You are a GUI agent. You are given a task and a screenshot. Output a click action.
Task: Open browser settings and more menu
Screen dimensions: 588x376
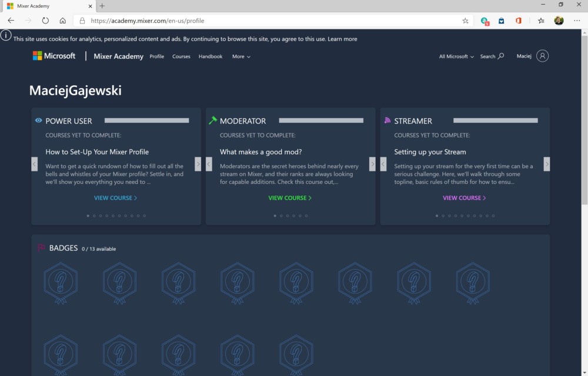coord(577,21)
